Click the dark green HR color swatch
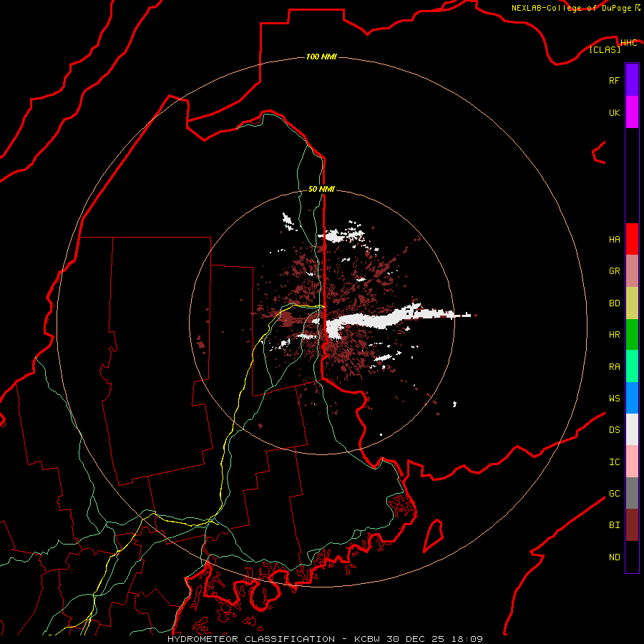 click(632, 335)
